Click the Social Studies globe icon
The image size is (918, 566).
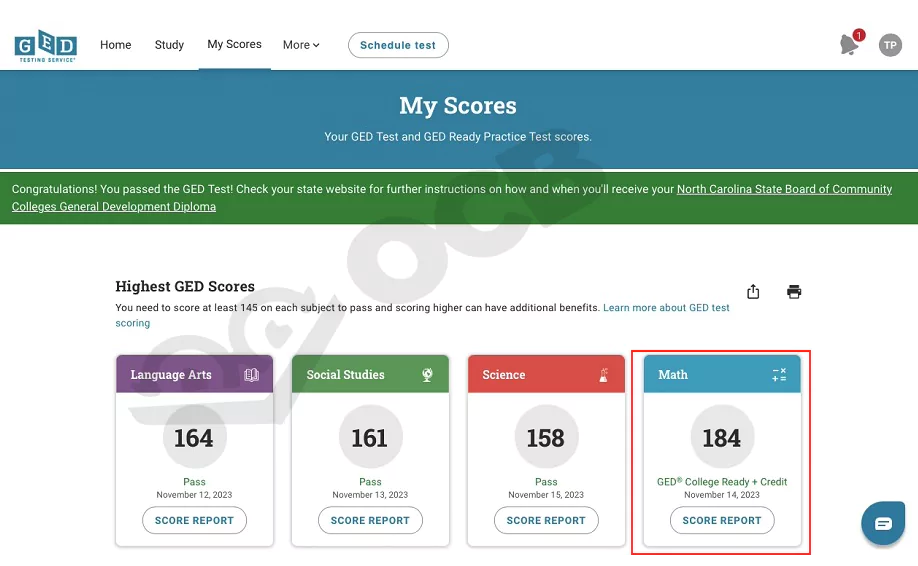[x=427, y=375]
